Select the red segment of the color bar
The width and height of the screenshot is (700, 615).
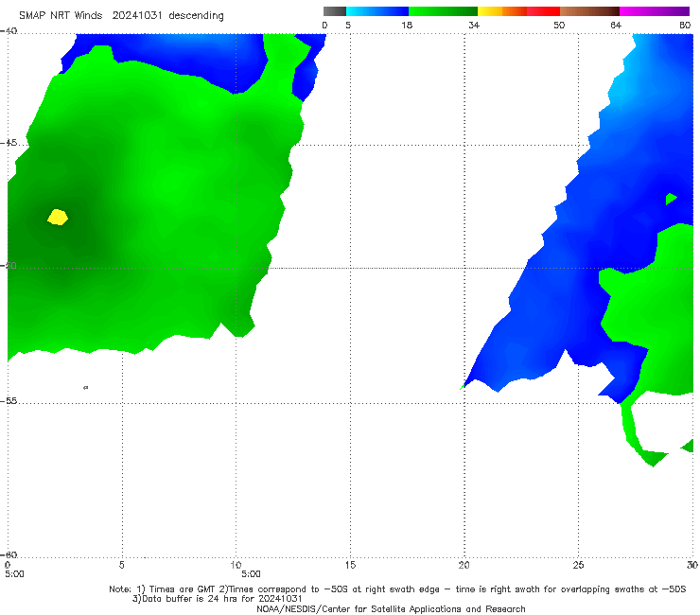coord(543,11)
